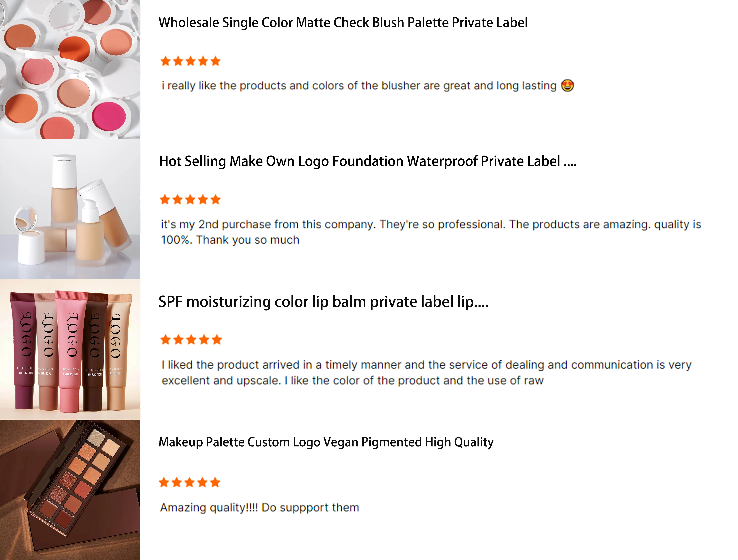
Task: Click the "I liked the product arrived" review
Action: point(426,372)
